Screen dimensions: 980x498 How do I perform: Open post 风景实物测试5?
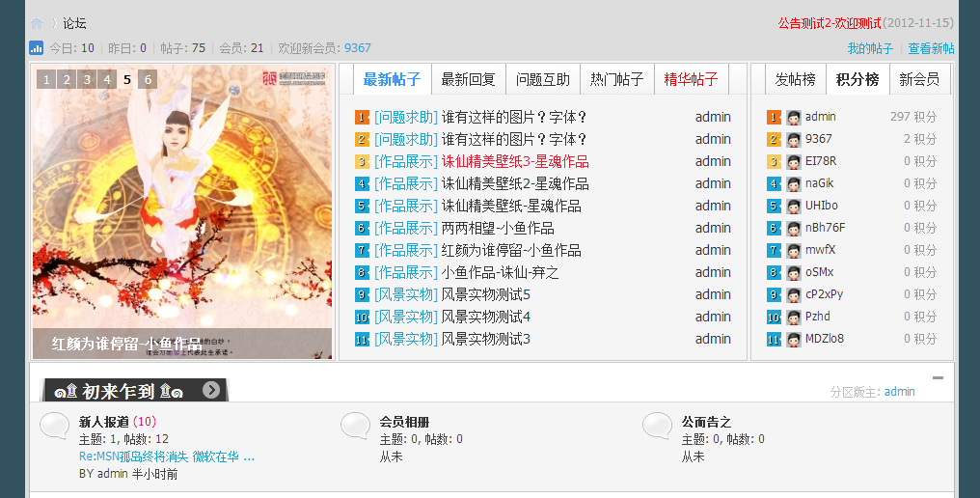485,294
